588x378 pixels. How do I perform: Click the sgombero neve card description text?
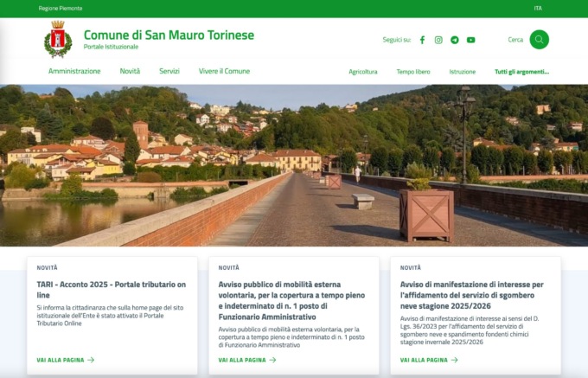coord(470,330)
